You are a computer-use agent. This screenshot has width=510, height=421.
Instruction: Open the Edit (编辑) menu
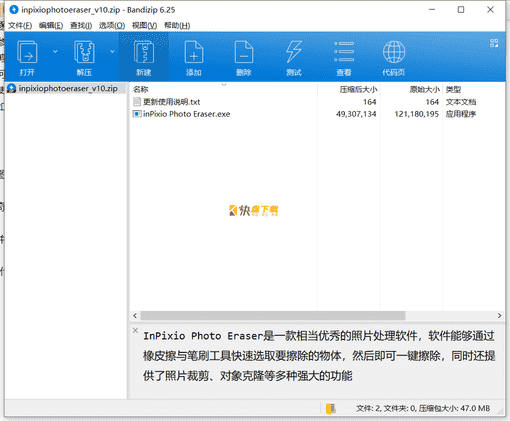point(51,25)
